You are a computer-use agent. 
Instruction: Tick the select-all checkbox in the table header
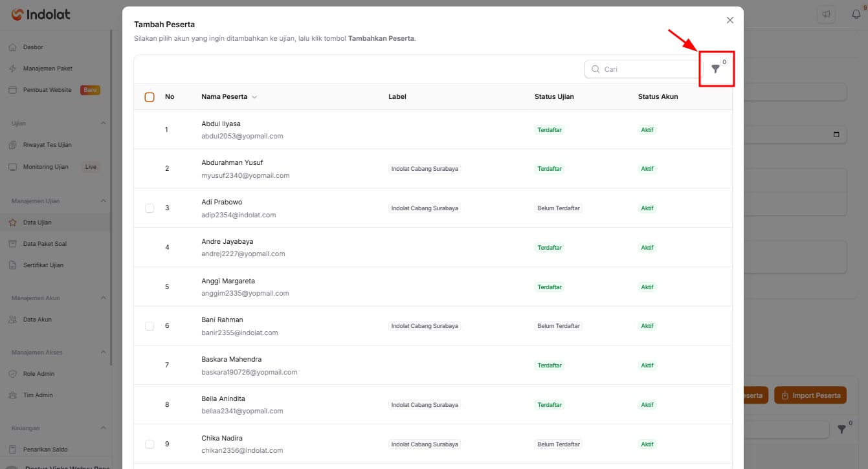point(150,97)
